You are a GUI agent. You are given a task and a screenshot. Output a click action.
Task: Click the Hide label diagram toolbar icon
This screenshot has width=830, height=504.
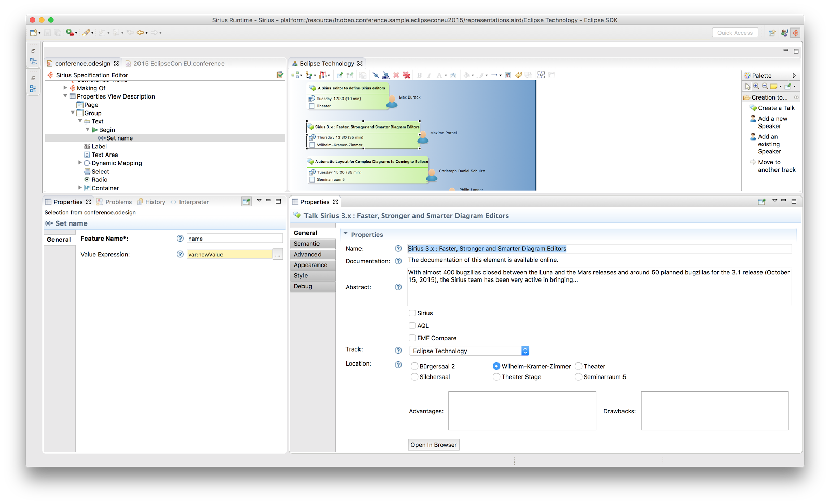(x=385, y=75)
